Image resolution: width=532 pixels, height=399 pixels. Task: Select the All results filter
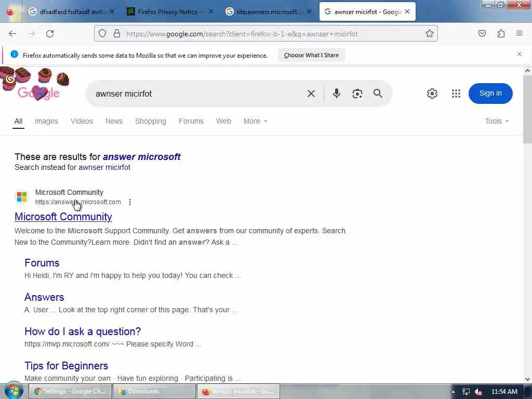pyautogui.click(x=18, y=121)
